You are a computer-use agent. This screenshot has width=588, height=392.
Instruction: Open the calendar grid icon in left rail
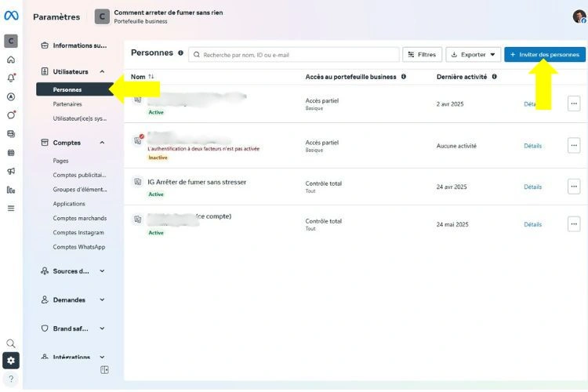coord(11,153)
